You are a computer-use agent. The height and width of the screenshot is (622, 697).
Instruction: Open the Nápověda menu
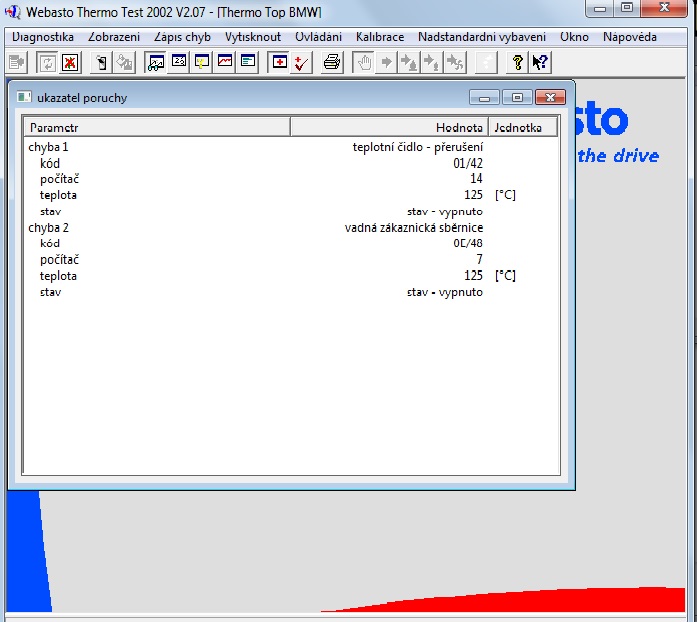pyautogui.click(x=630, y=37)
